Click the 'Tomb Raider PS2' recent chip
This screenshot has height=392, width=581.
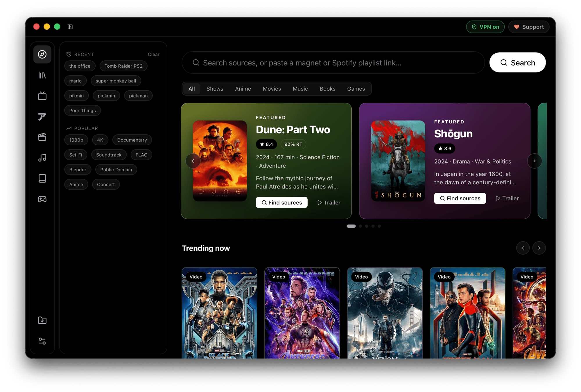click(x=123, y=66)
